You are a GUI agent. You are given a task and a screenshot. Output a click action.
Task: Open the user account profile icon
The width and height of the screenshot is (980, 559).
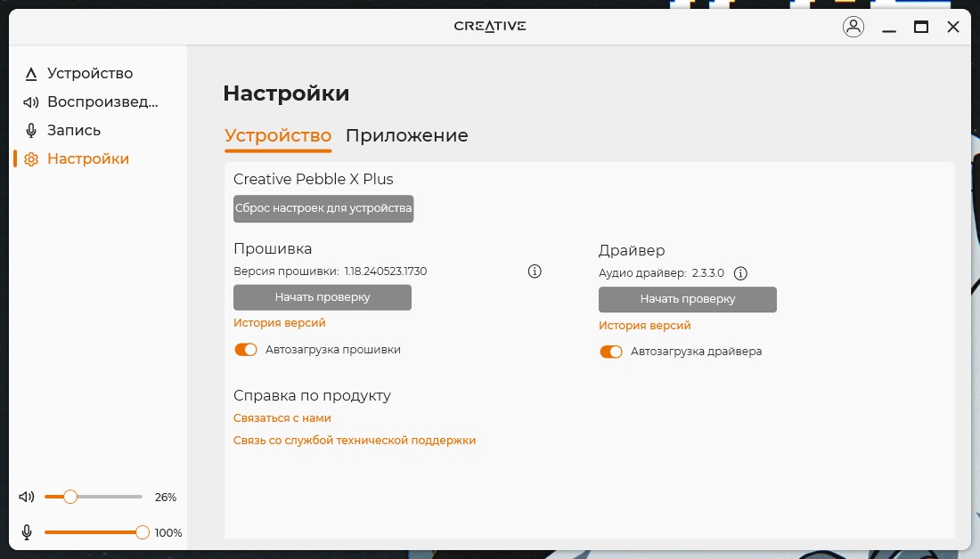coord(853,27)
